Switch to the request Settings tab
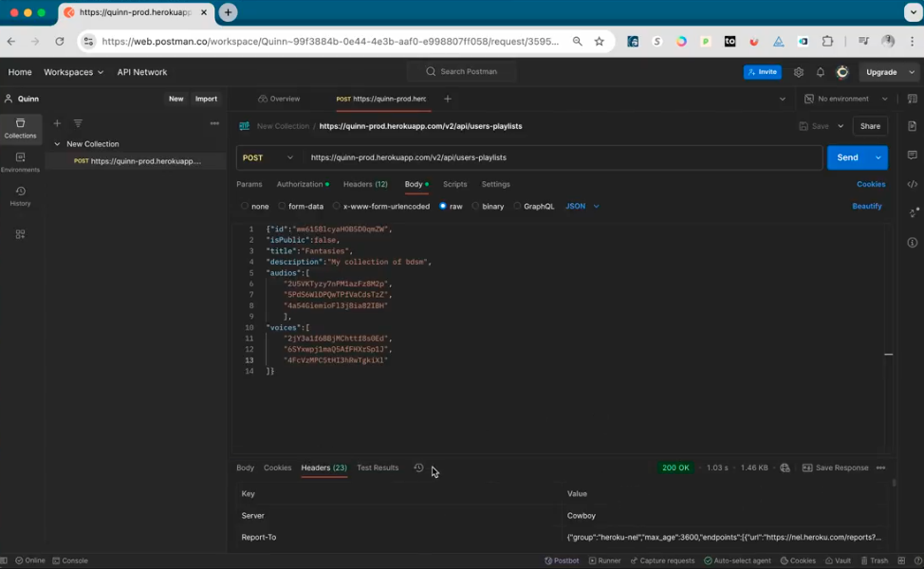Image resolution: width=924 pixels, height=569 pixels. pyautogui.click(x=495, y=184)
